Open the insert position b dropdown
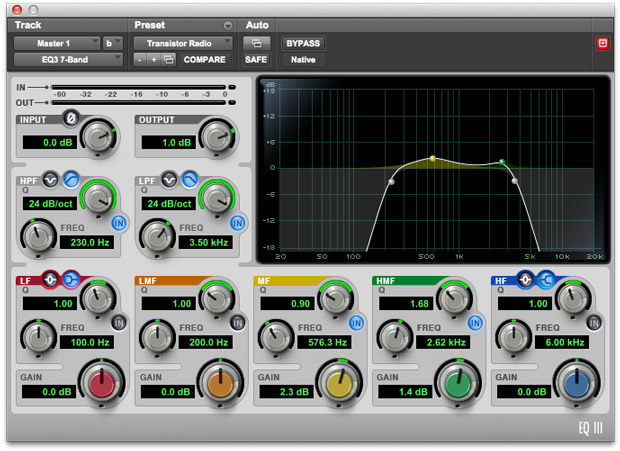The image size is (620, 451). pos(113,43)
